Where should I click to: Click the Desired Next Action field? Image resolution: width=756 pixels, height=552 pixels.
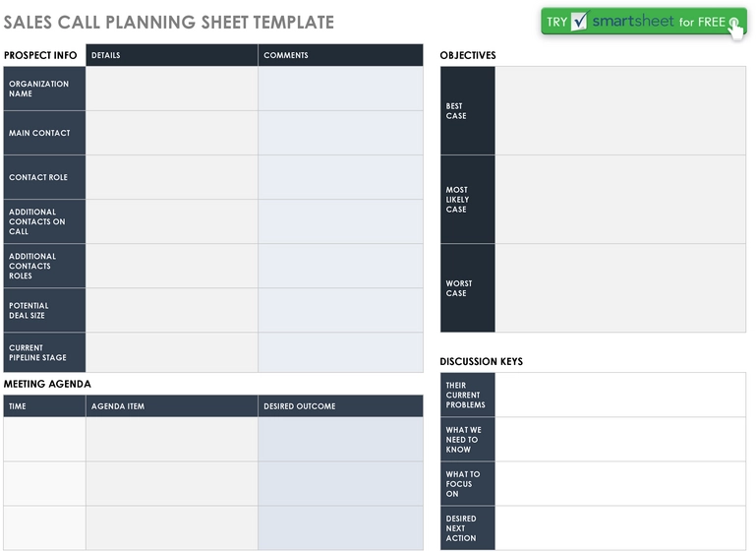pos(620,527)
